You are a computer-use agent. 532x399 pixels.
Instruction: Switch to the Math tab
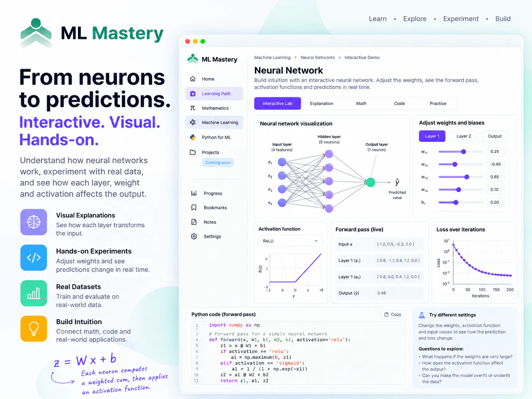(x=361, y=104)
